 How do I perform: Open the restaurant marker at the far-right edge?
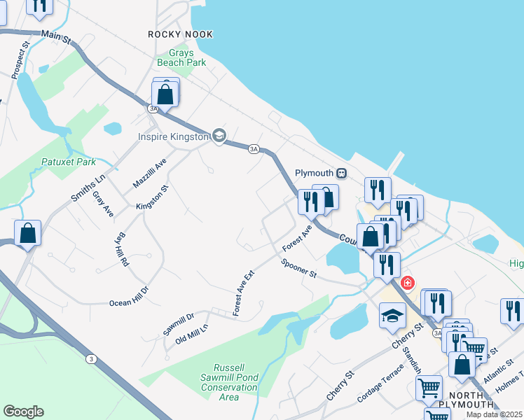513,313
